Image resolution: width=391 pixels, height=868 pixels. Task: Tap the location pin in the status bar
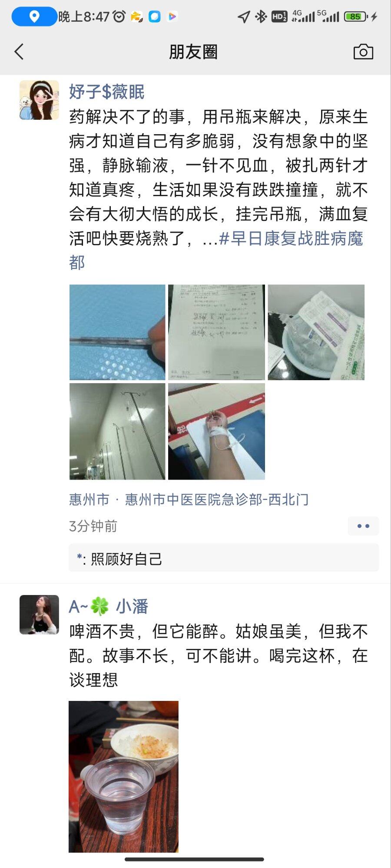point(34,16)
